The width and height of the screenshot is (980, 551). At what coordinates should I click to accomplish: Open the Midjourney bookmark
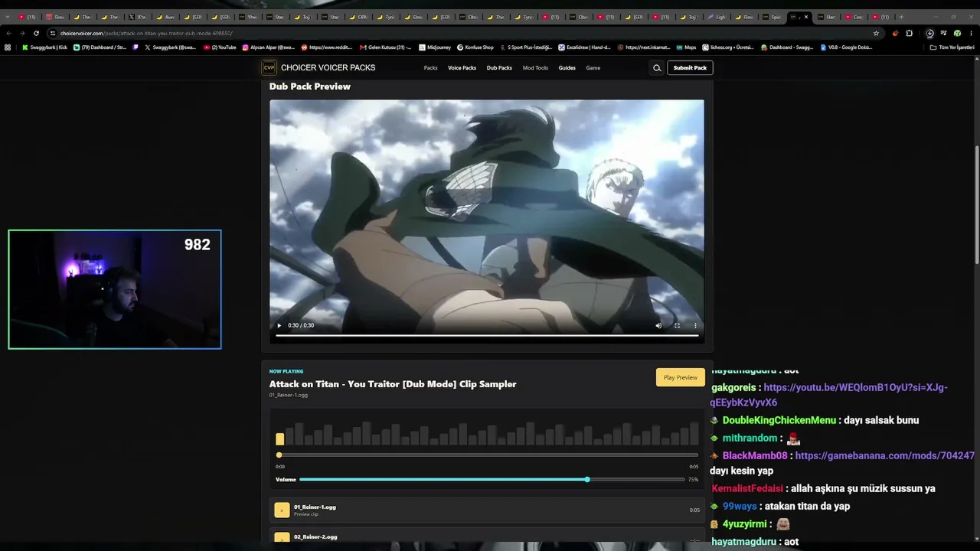click(435, 47)
